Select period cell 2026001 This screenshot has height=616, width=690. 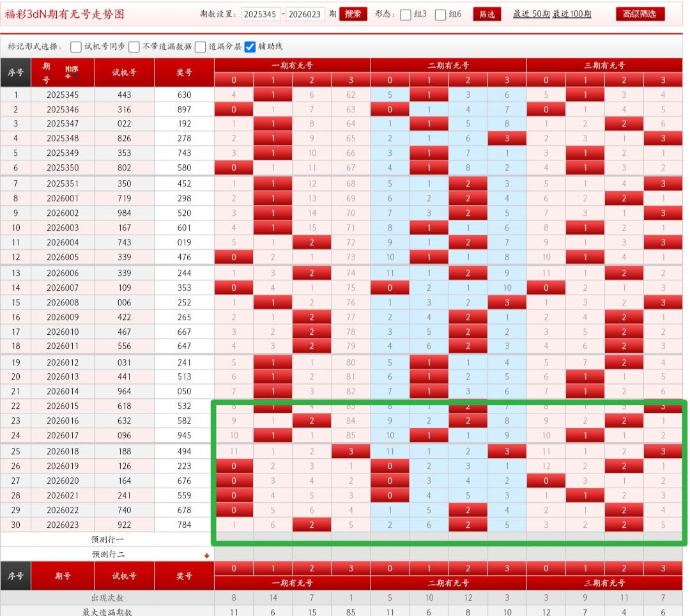coord(63,199)
